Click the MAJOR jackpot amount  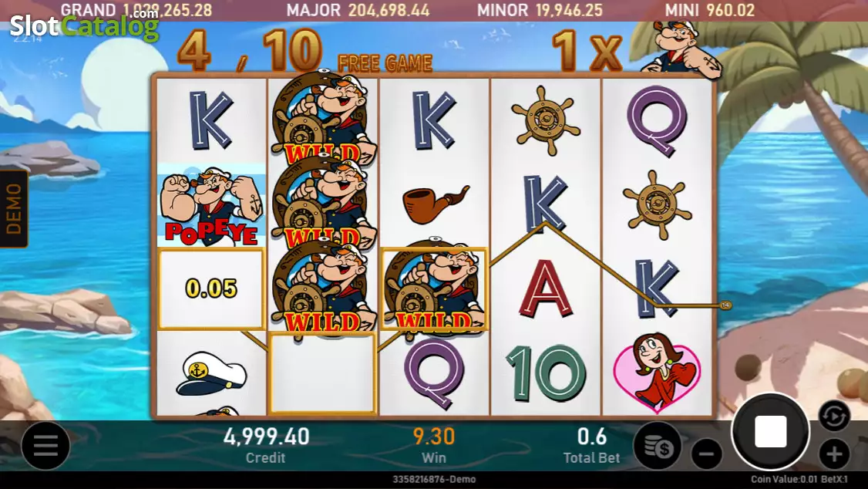pyautogui.click(x=389, y=10)
